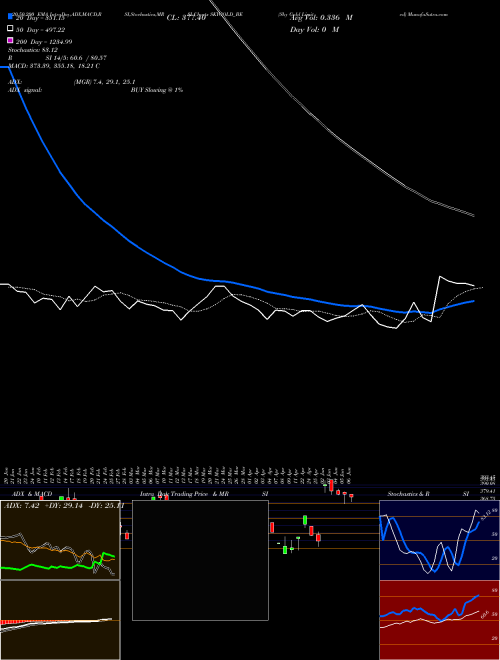500x660 pixels.
Task: Open the empty intraday trading price panel
Action: (200, 560)
